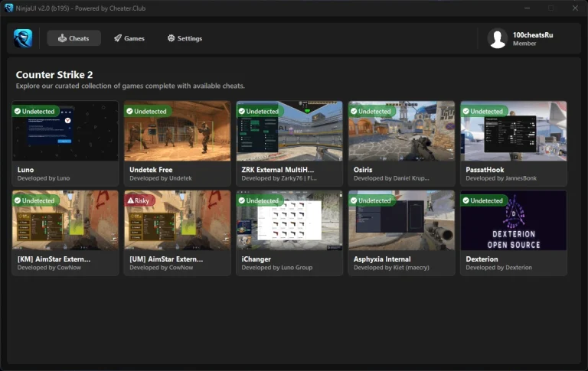588x371 pixels.
Task: Click 'Developed by Kiet (maecry)' text
Action: point(391,268)
